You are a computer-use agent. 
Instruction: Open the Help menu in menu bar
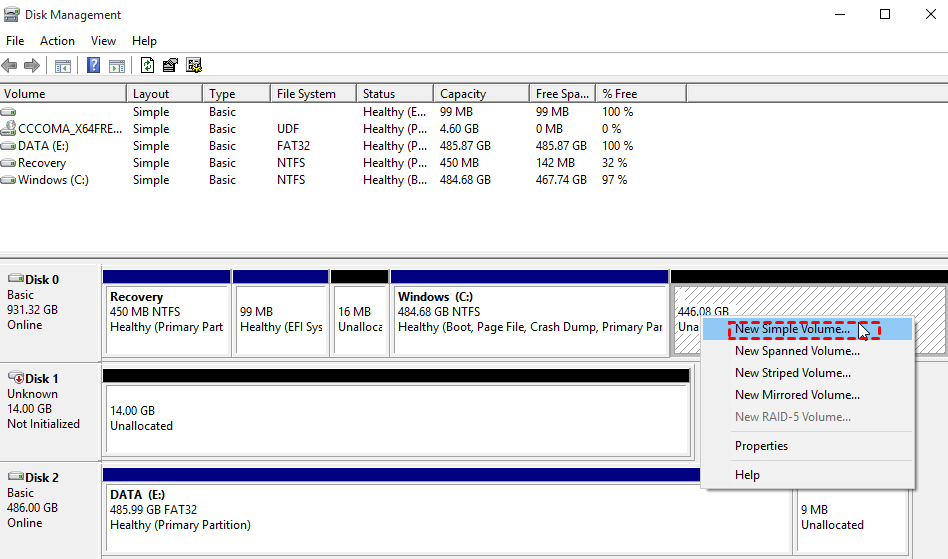tap(144, 40)
